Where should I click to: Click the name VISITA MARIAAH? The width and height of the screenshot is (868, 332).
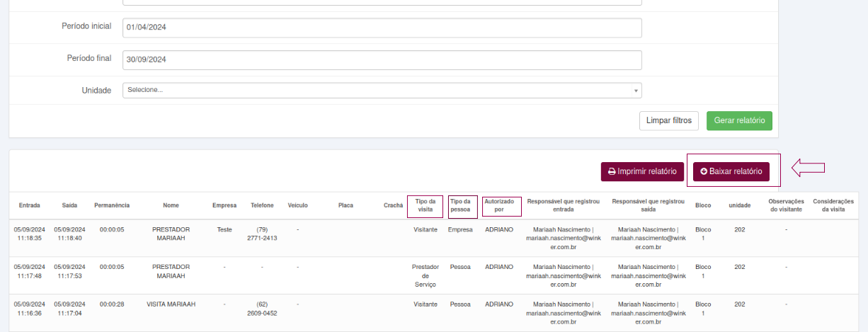click(x=171, y=304)
